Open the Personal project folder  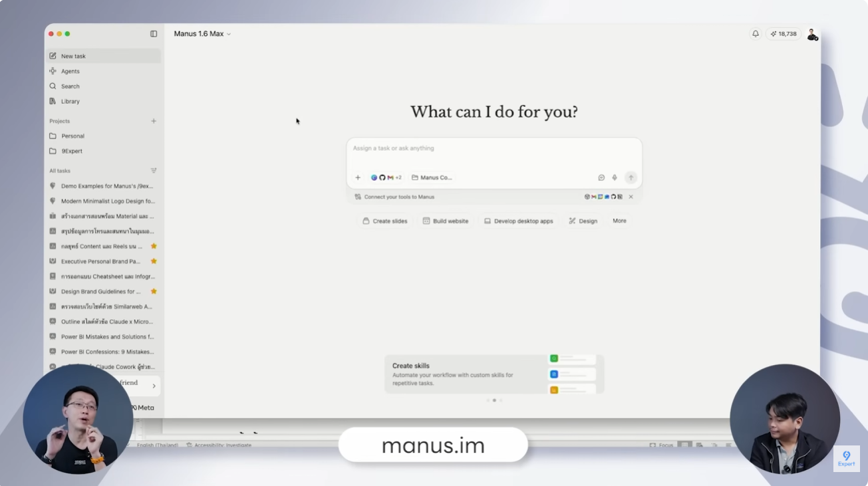(103, 136)
